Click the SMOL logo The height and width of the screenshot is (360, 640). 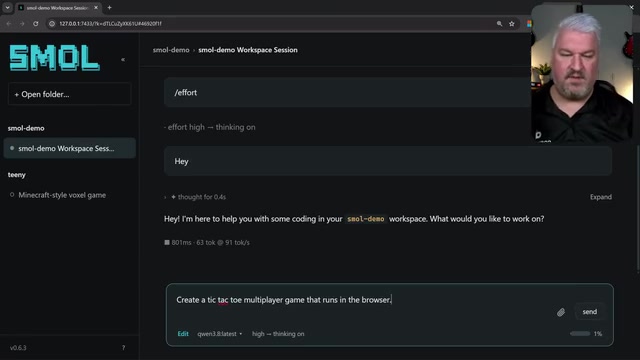click(54, 58)
